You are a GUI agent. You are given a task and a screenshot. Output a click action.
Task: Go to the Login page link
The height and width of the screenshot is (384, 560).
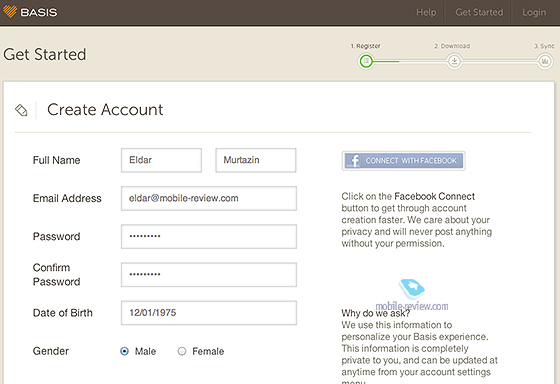534,12
